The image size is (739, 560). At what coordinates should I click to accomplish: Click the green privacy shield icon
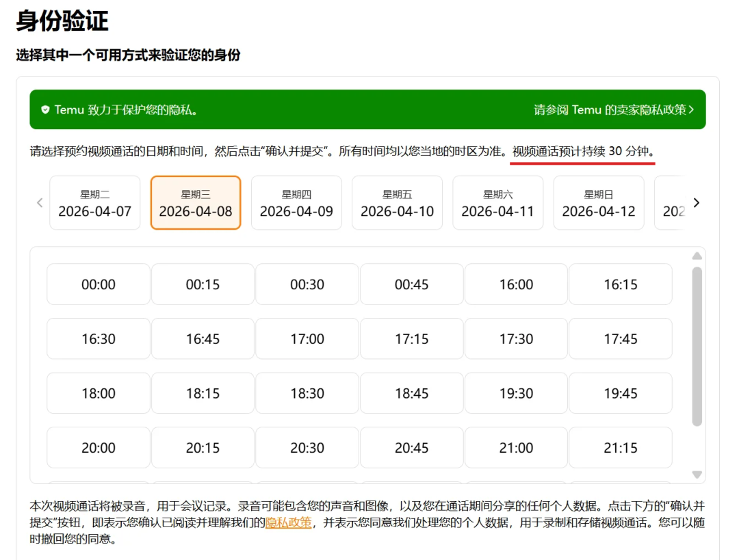tap(45, 109)
